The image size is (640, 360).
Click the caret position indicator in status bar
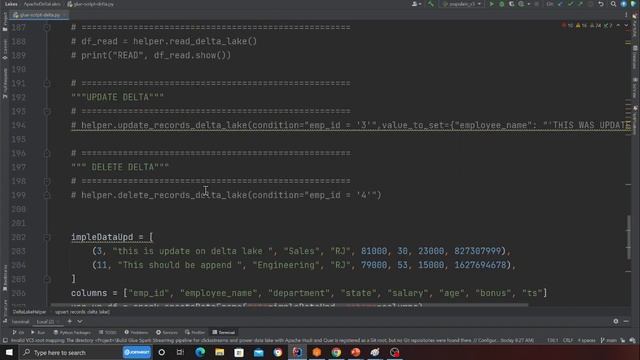[552, 340]
